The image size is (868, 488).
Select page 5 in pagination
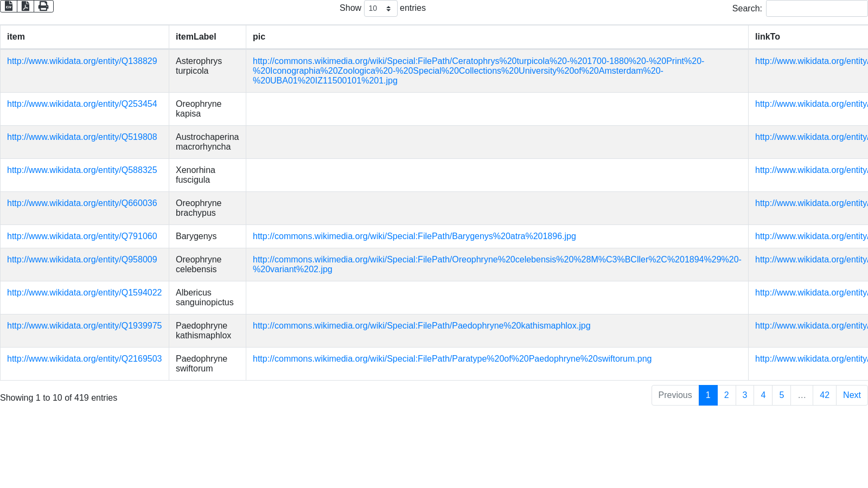[x=782, y=395]
